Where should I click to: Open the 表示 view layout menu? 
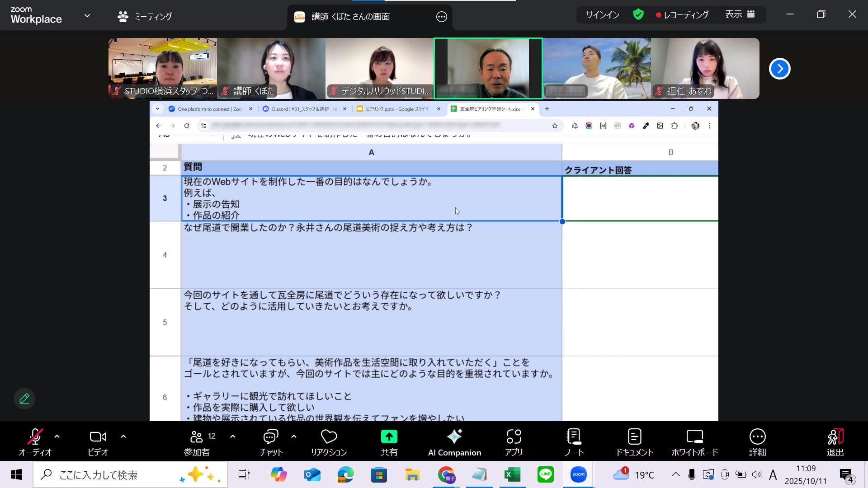pyautogui.click(x=740, y=14)
